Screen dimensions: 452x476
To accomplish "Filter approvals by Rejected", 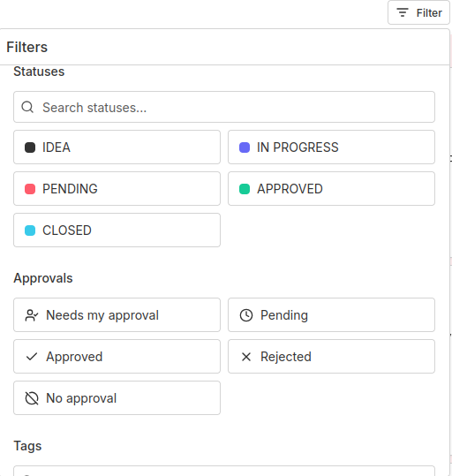I will [x=331, y=357].
